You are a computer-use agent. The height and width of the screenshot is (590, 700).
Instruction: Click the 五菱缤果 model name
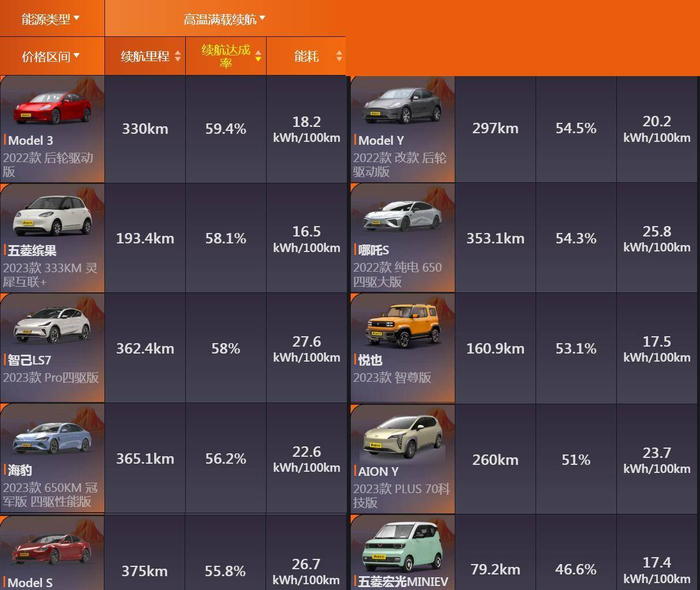(x=32, y=250)
